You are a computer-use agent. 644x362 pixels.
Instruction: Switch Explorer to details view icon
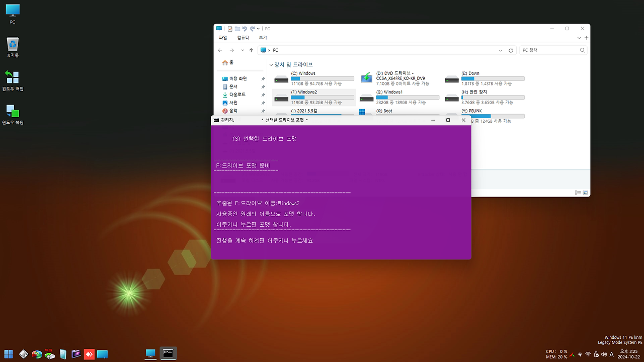coord(578,193)
